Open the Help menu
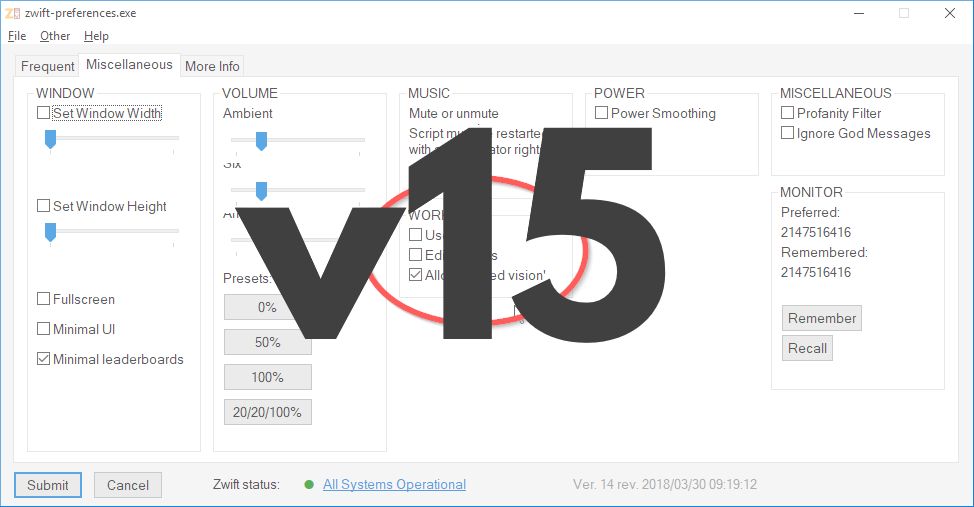The image size is (974, 507). tap(96, 36)
